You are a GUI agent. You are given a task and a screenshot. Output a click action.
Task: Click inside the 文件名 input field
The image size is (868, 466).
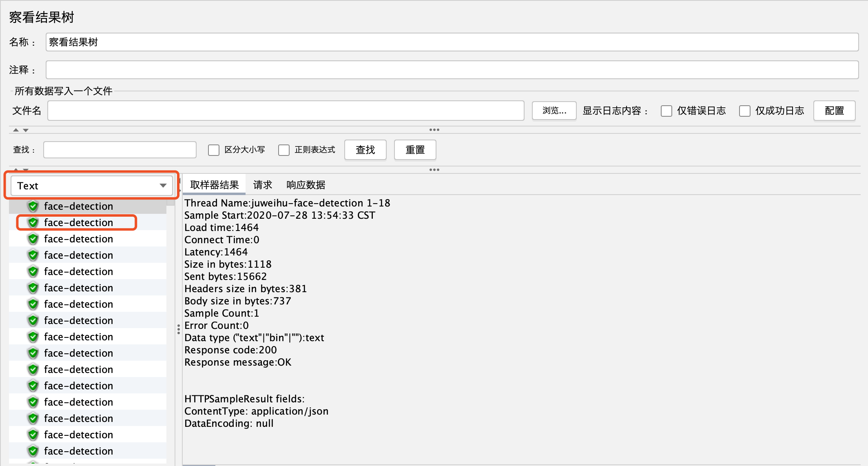[286, 111]
